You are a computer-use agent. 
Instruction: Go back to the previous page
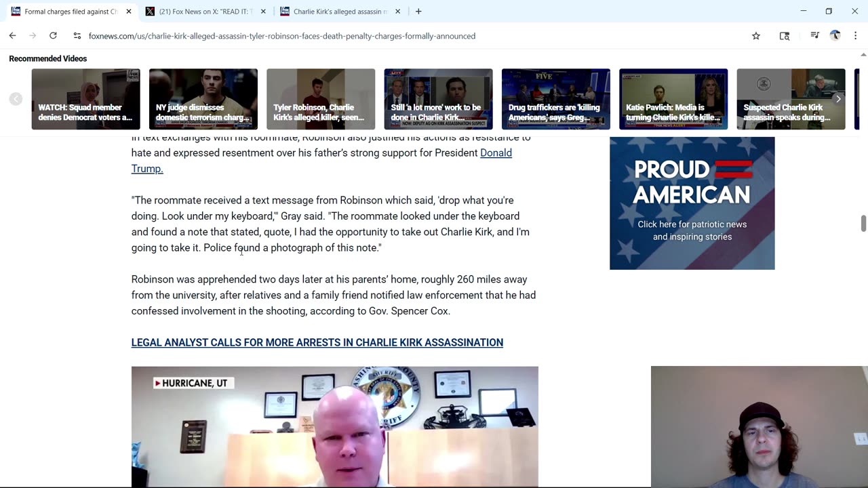(x=12, y=35)
